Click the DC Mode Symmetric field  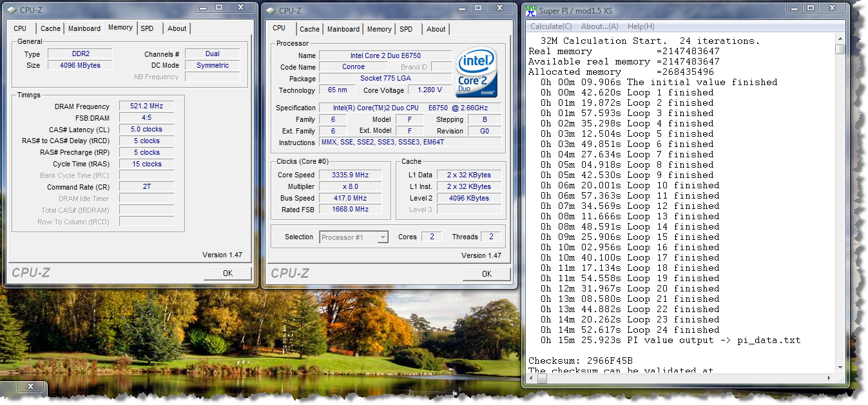coord(212,65)
